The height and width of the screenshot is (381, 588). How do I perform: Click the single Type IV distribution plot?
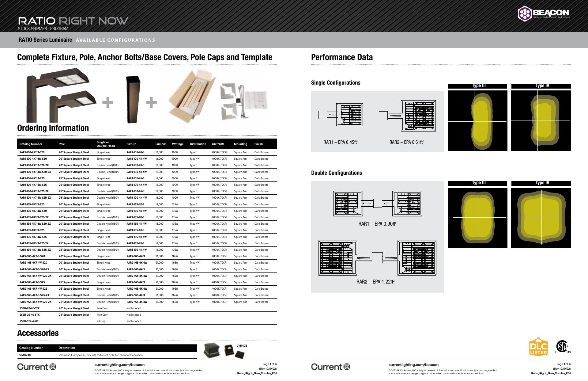pos(541,121)
